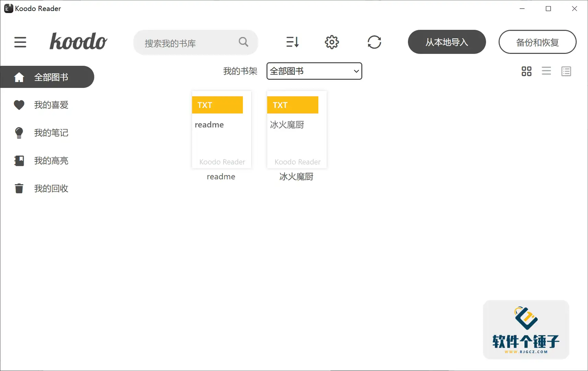
Task: Click the koodo logo
Action: [x=78, y=42]
